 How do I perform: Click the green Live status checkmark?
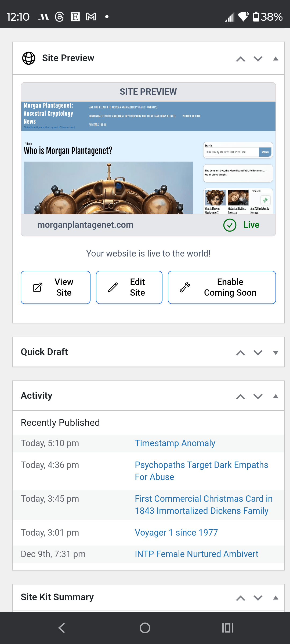pyautogui.click(x=230, y=225)
